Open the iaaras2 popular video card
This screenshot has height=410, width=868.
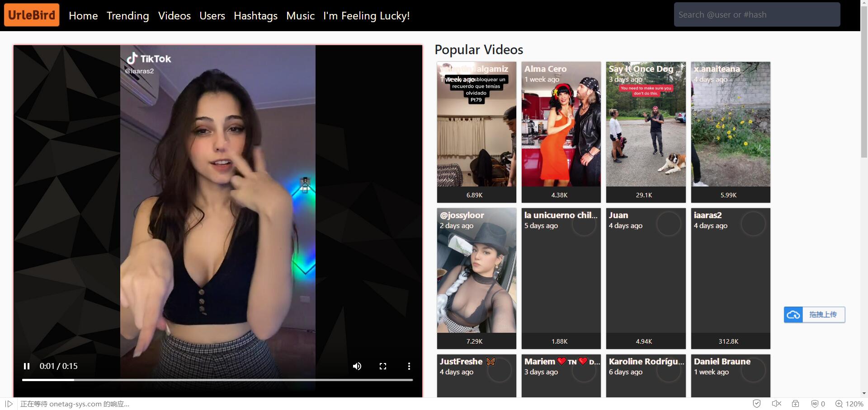(731, 278)
